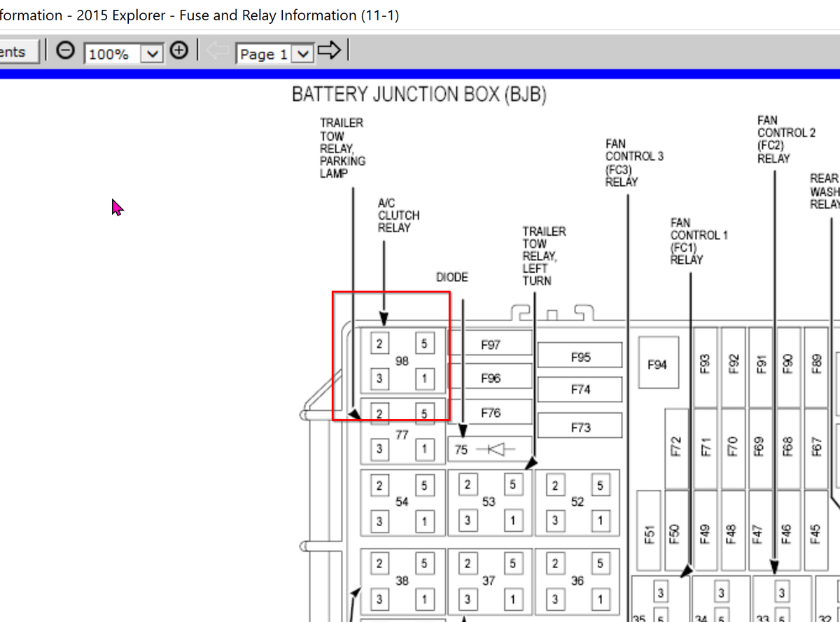840x622 pixels.
Task: Click fuse F48
Action: tap(733, 532)
